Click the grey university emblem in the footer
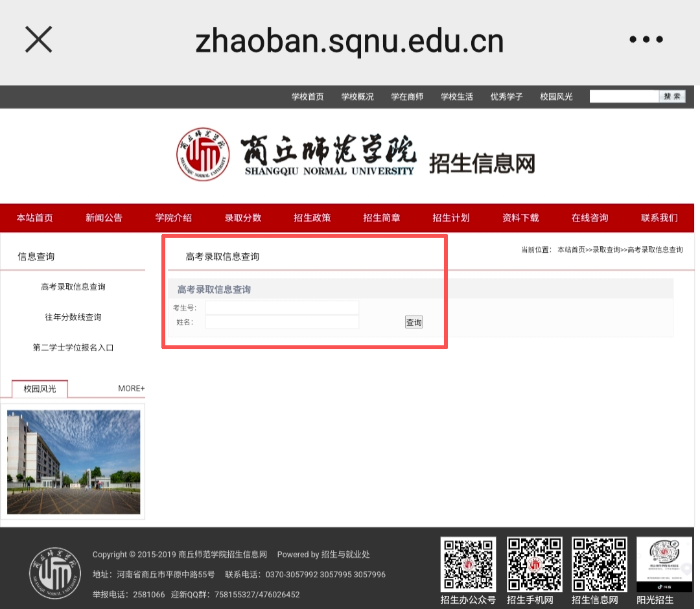700x609 pixels. (x=55, y=573)
